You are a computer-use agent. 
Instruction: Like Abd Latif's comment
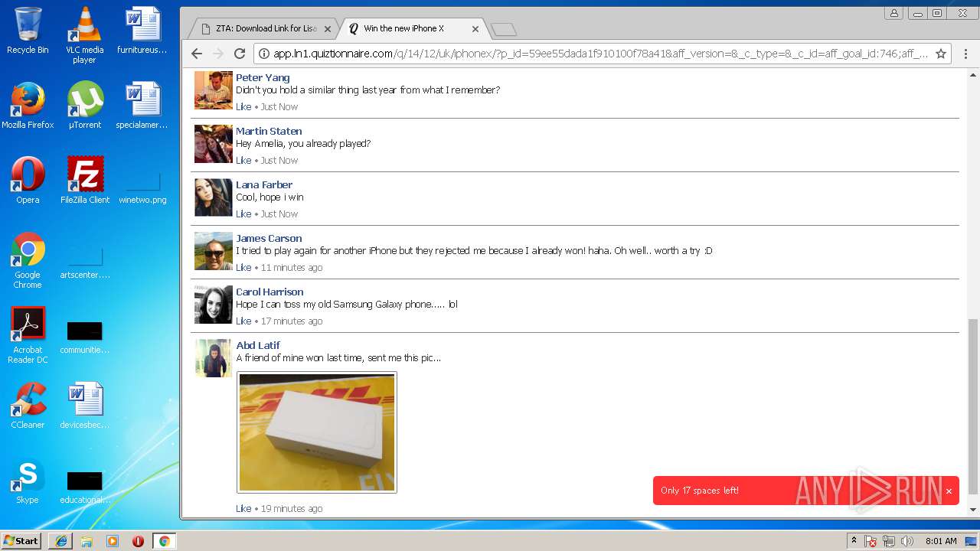243,508
